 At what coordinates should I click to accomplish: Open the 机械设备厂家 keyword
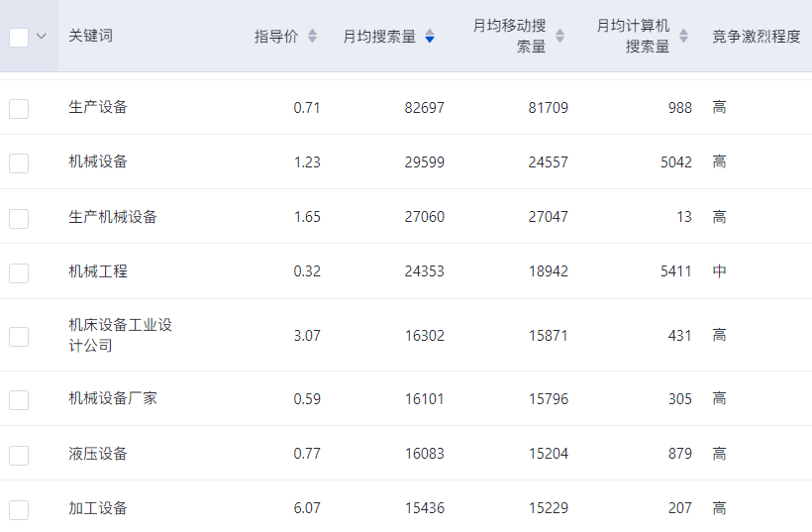113,398
